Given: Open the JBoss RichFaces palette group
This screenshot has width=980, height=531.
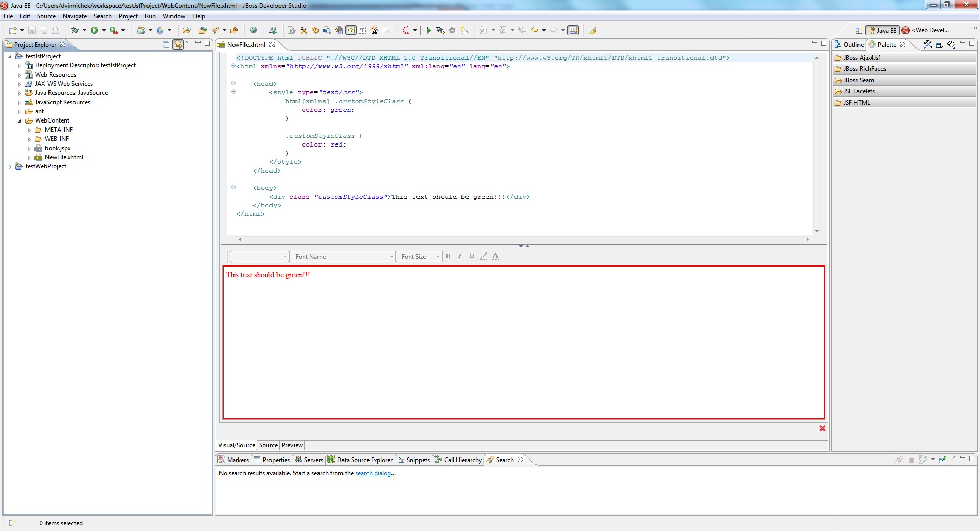Looking at the screenshot, I should coord(865,69).
